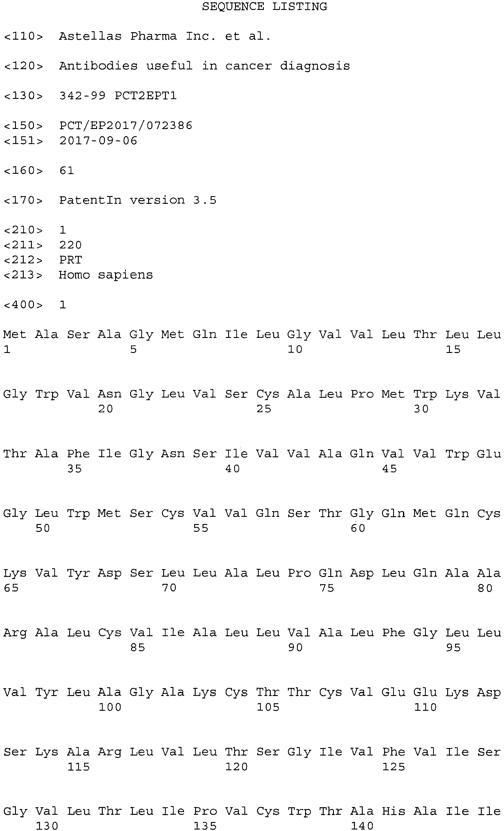This screenshot has width=504, height=831.
Task: Click the reference number 342-99 PCT2EPT1
Action: (x=118, y=96)
